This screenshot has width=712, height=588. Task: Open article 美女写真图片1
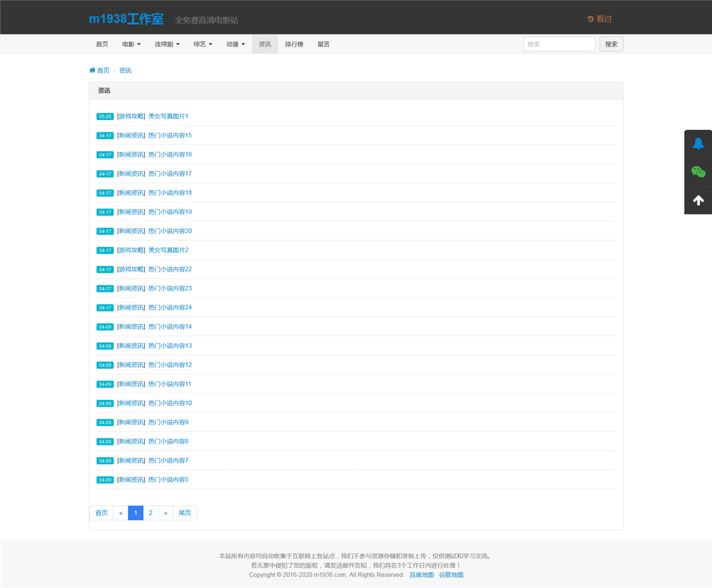pyautogui.click(x=168, y=116)
